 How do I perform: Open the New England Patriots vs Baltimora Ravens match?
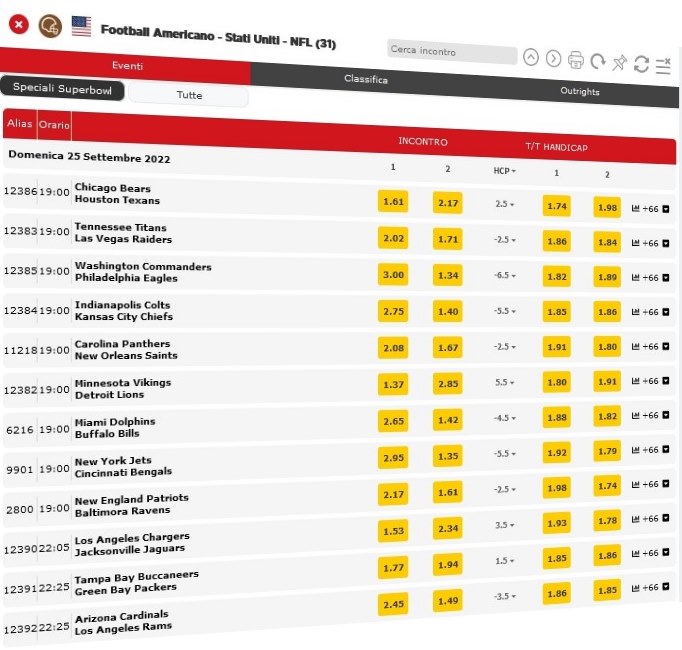coord(131,505)
